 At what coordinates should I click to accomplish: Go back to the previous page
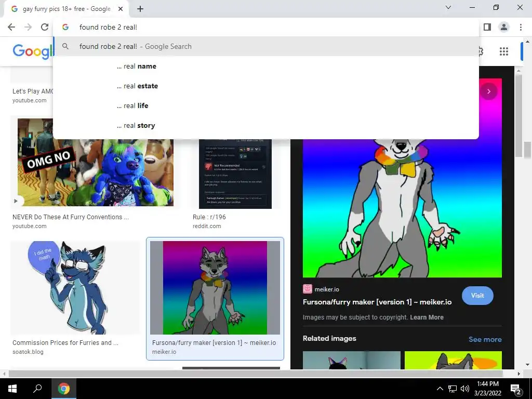click(11, 27)
